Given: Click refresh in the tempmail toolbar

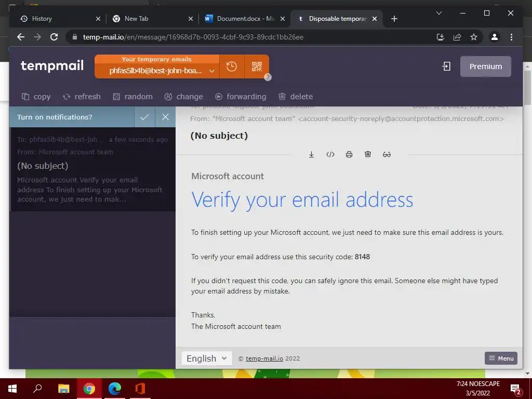Looking at the screenshot, I should point(82,97).
